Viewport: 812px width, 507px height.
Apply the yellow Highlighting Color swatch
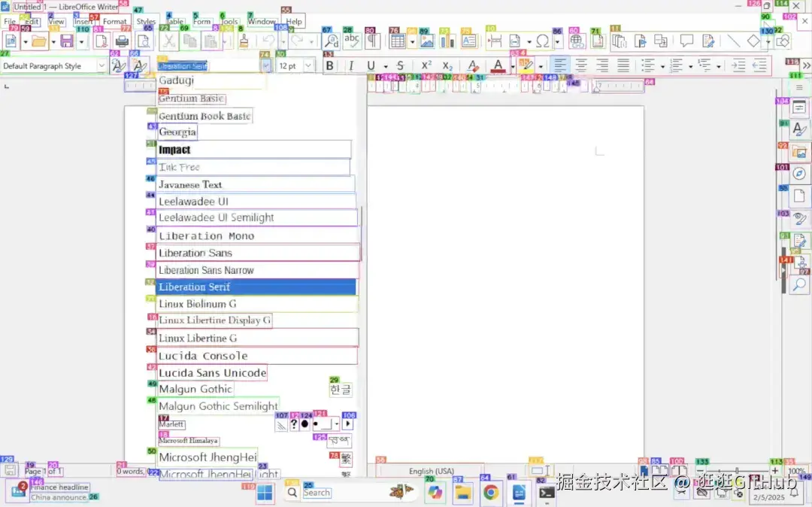[x=526, y=65]
